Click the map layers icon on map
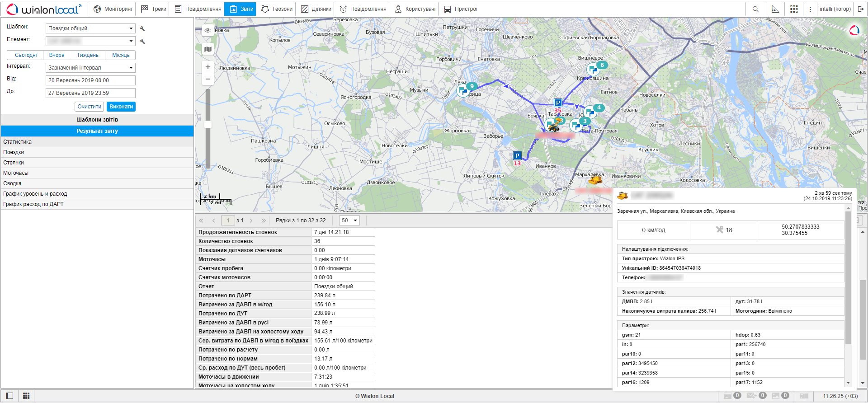 208,49
